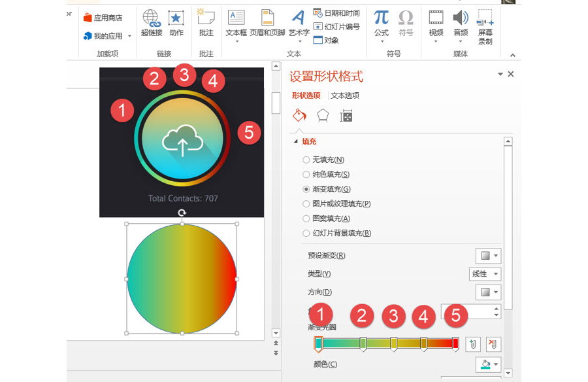588x382 pixels.
Task: Select the 无填充 radio button
Action: pyautogui.click(x=306, y=160)
